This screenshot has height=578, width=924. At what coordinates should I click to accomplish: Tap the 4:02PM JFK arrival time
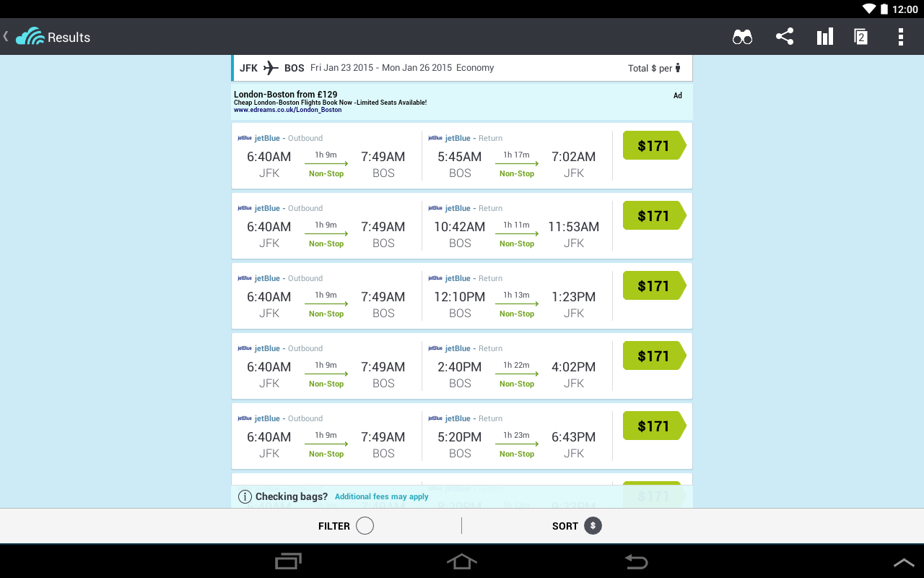pyautogui.click(x=574, y=367)
